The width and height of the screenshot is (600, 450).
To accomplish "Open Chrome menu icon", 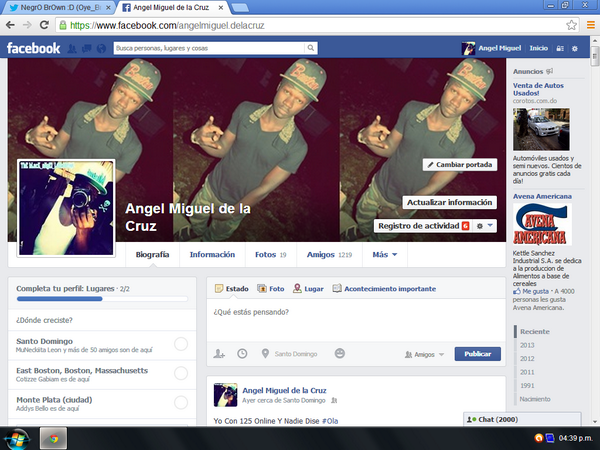I will [591, 25].
